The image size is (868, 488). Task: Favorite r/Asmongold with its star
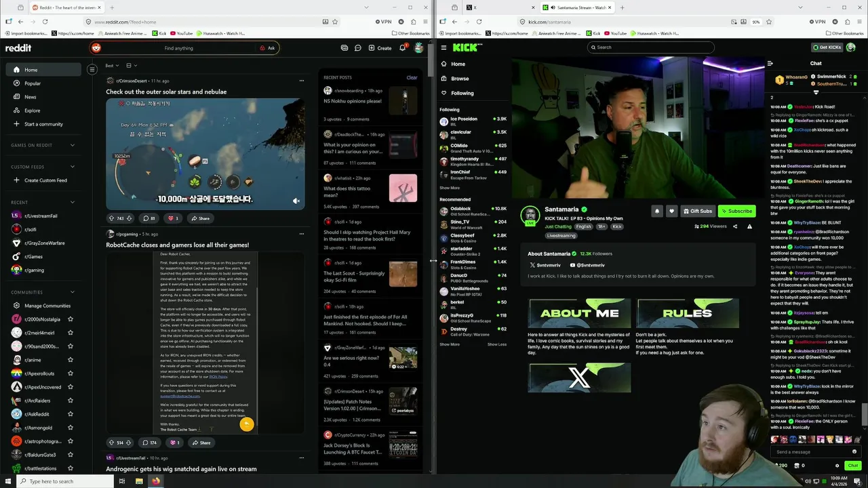tap(70, 428)
